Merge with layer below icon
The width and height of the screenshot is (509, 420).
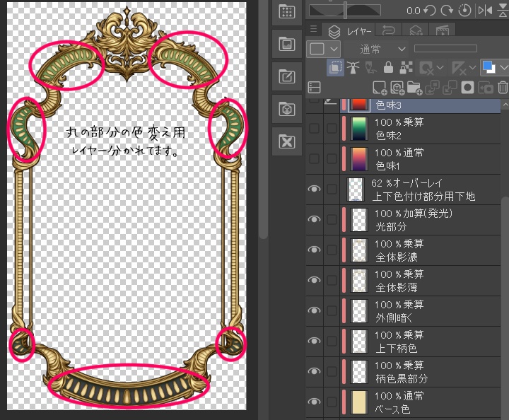pos(450,88)
